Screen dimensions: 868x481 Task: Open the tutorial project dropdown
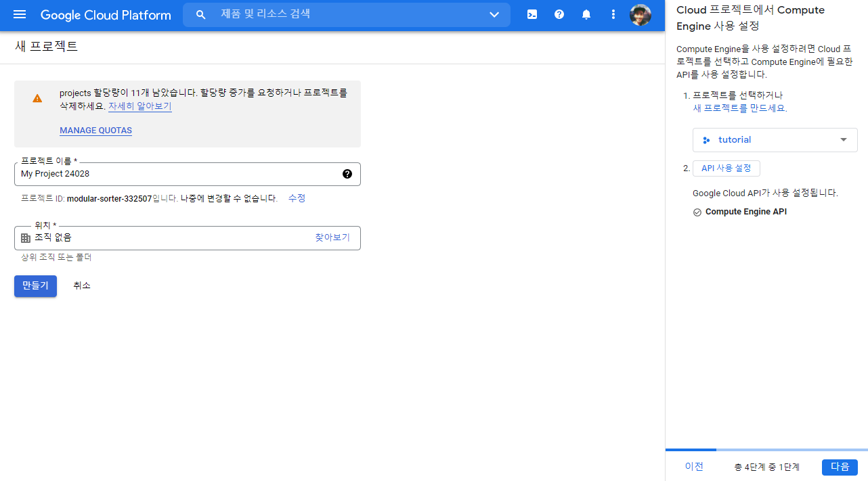coord(775,140)
